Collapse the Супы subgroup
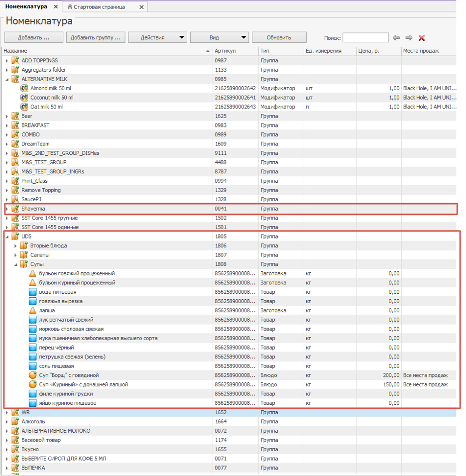This screenshot has height=476, width=466. click(16, 264)
